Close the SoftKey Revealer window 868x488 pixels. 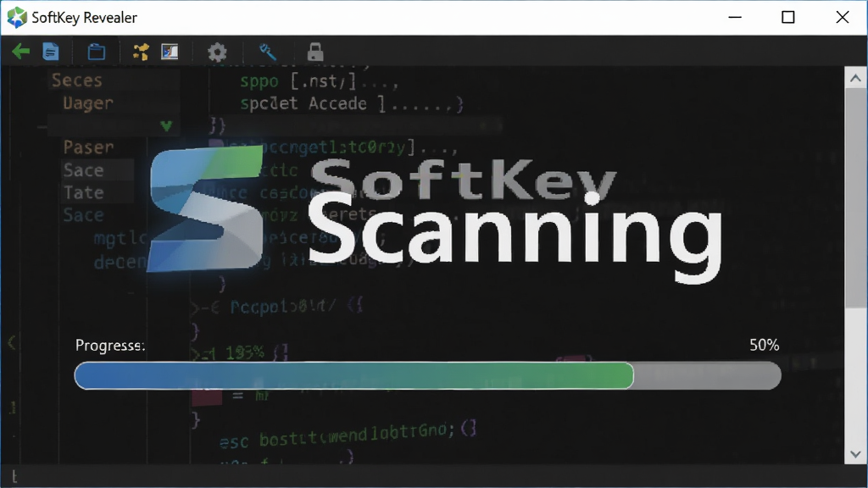pyautogui.click(x=843, y=17)
